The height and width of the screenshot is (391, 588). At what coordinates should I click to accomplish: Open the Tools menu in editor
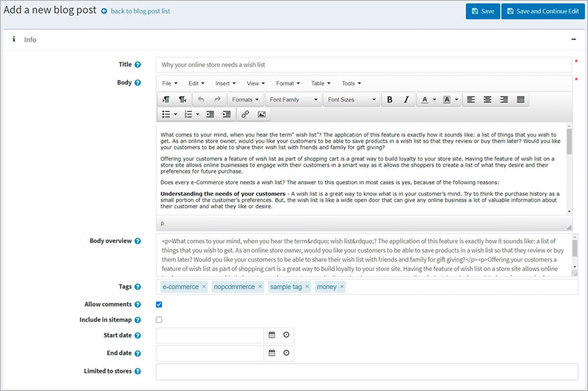tap(351, 84)
